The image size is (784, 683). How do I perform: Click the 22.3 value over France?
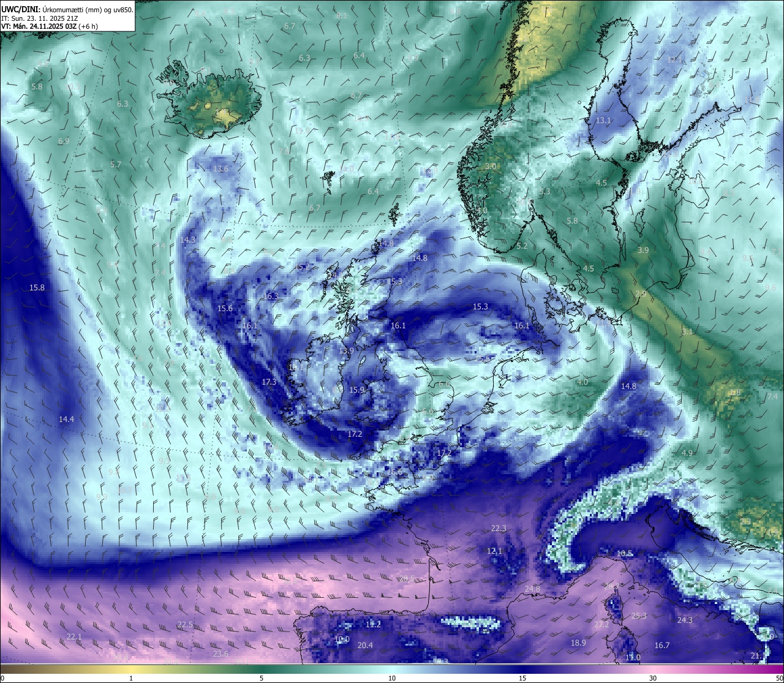pyautogui.click(x=499, y=528)
